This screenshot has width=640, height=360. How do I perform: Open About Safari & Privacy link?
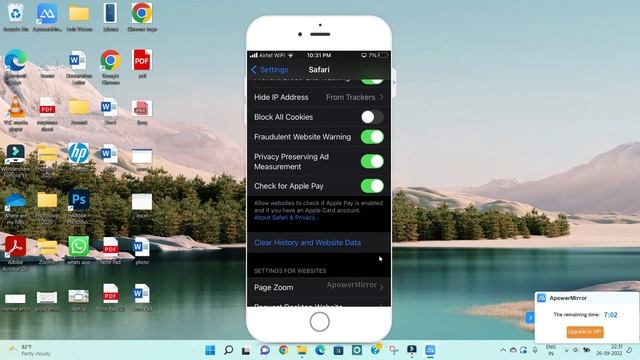point(287,218)
